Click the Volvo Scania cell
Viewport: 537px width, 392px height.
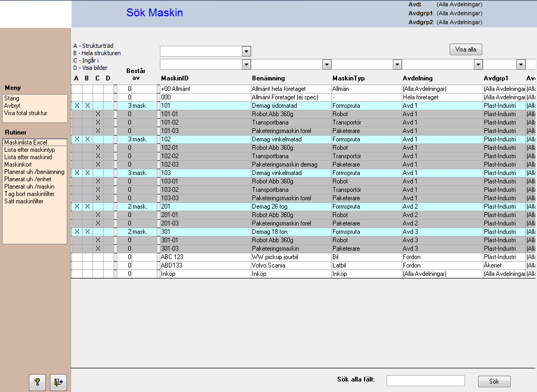tap(291, 265)
